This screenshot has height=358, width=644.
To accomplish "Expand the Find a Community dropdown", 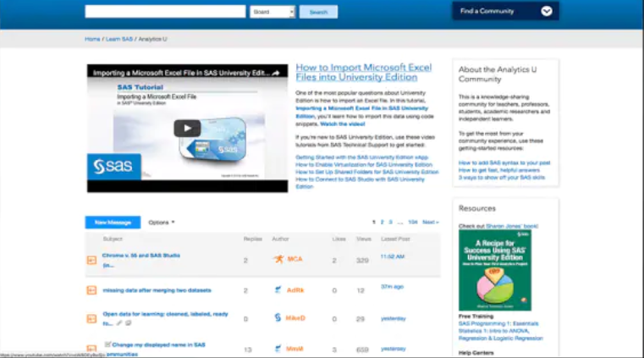I will (x=505, y=11).
